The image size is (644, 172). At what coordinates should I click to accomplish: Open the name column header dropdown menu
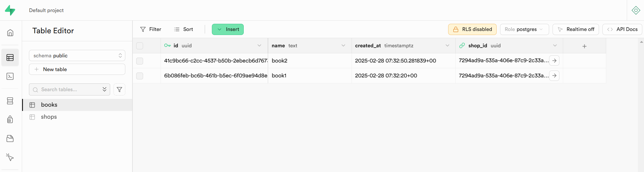[343, 46]
